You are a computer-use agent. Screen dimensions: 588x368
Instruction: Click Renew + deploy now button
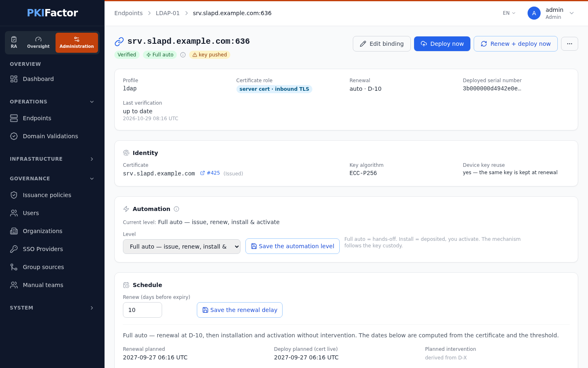[516, 44]
